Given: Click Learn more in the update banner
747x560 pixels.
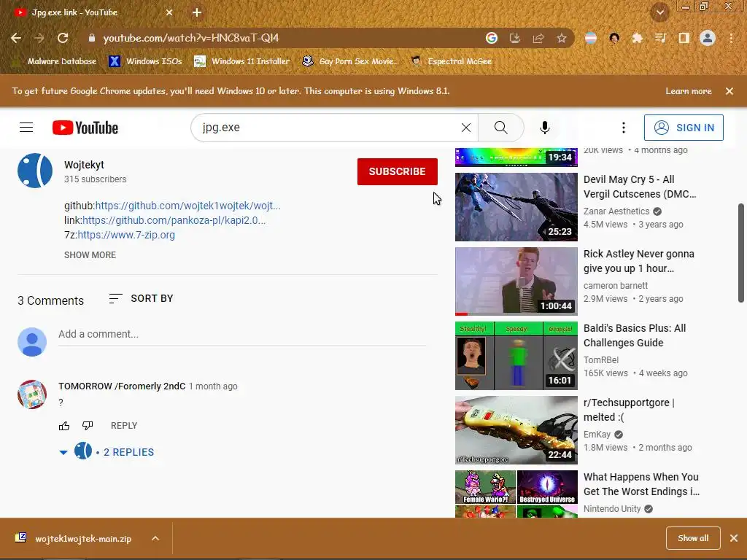Looking at the screenshot, I should (x=689, y=91).
